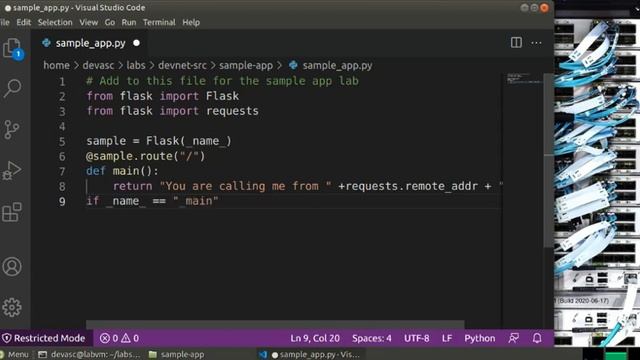
Task: Click the warnings count in status bar
Action: click(130, 338)
